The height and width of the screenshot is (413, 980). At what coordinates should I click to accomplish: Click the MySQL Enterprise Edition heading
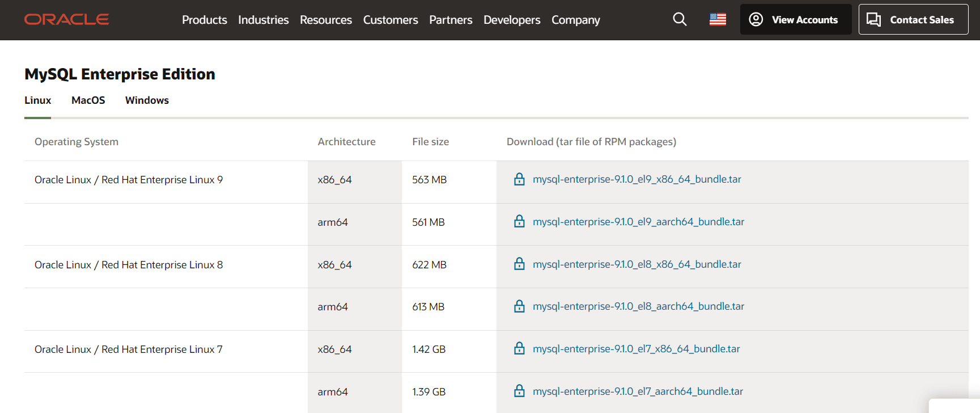[120, 74]
